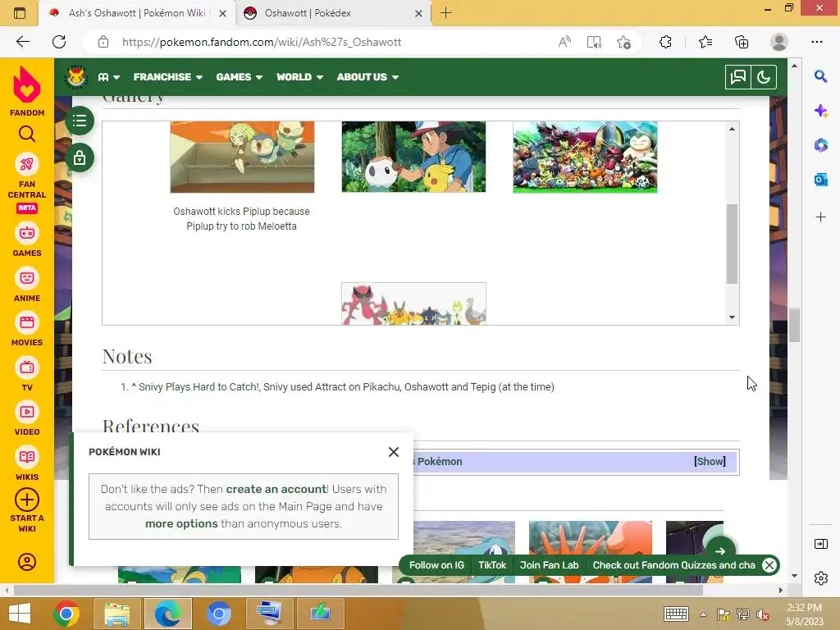Image resolution: width=840 pixels, height=630 pixels.
Task: Expand the WORLD navigation dropdown
Action: coord(299,77)
